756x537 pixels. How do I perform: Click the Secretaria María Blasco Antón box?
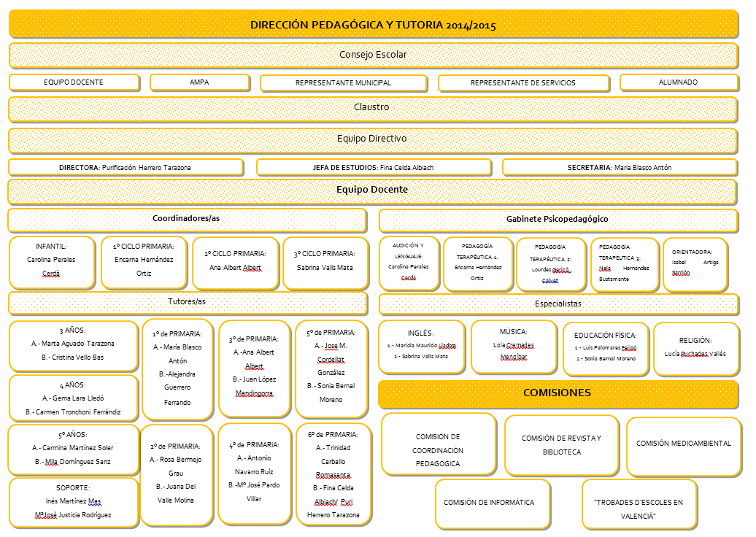(x=619, y=168)
